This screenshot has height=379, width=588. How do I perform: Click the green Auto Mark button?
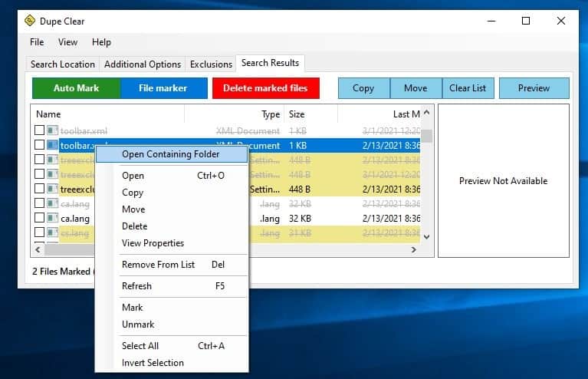pos(76,88)
